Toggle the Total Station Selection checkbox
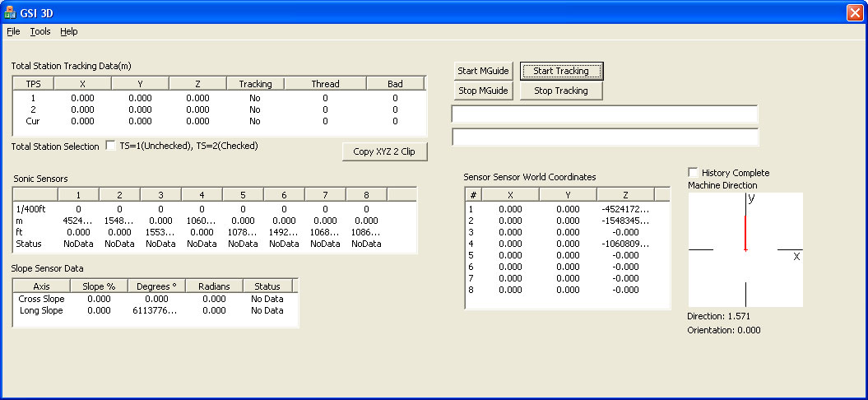The image size is (868, 400). [x=111, y=146]
